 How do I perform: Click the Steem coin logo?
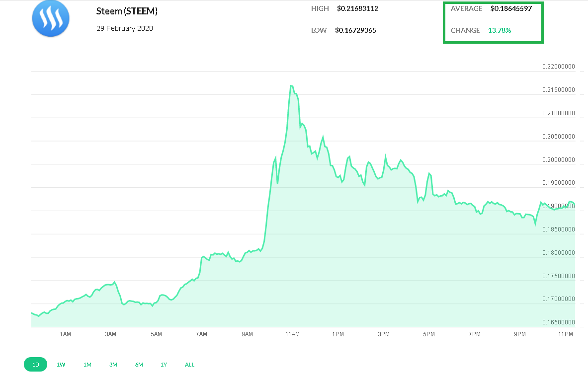point(50,18)
